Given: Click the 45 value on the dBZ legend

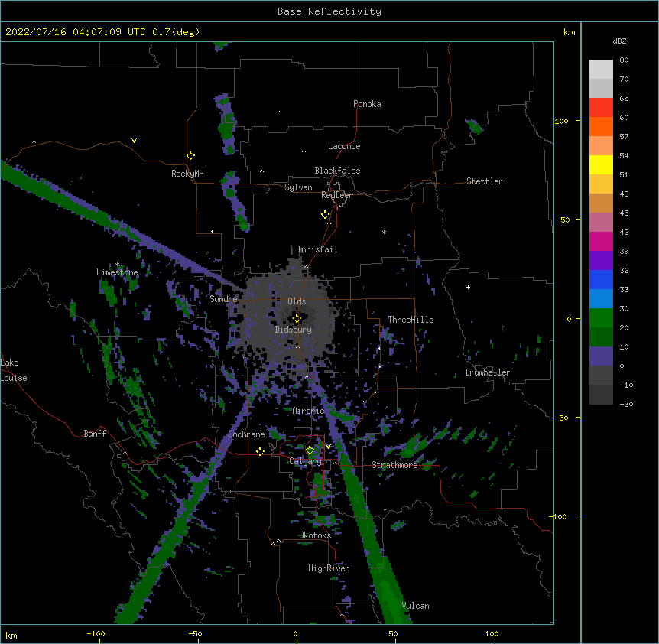Looking at the screenshot, I should 624,213.
